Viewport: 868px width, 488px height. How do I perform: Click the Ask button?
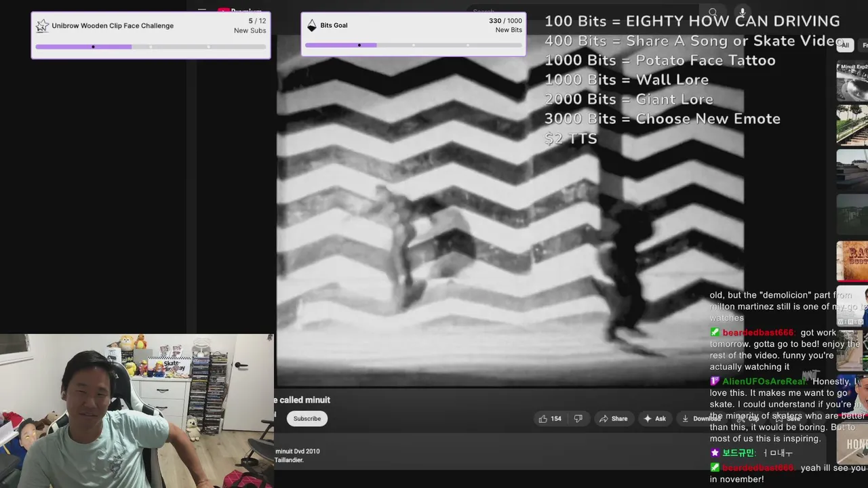pos(654,419)
